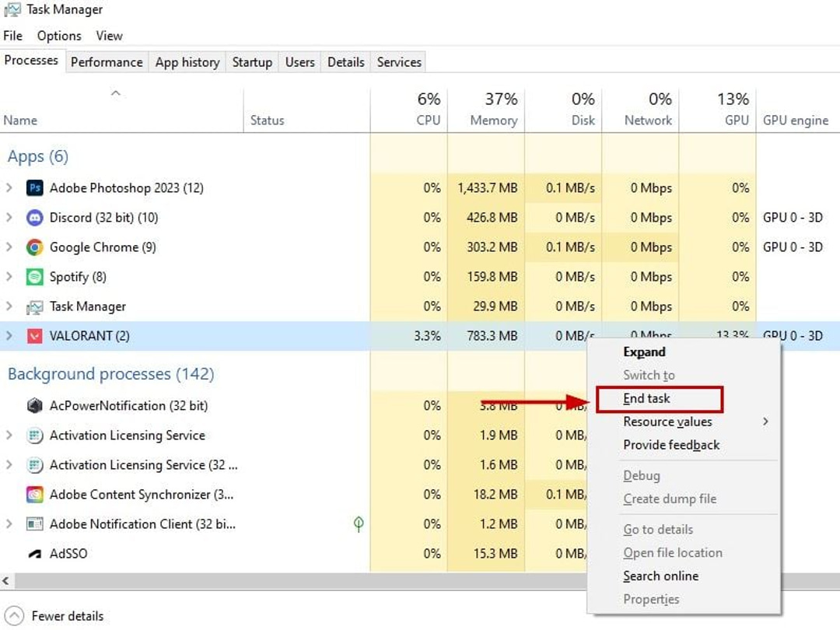The width and height of the screenshot is (840, 630).
Task: Open the Resource values submenu
Action: tap(667, 422)
